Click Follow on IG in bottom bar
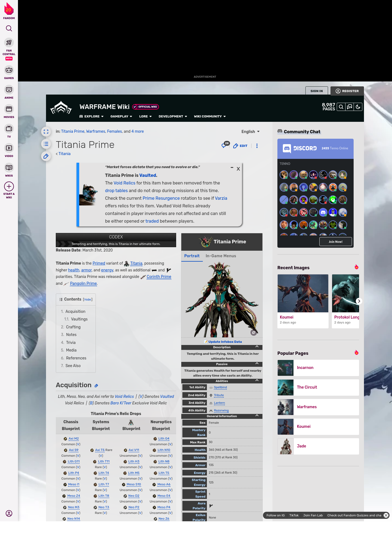This screenshot has height=545, width=392. [275, 515]
